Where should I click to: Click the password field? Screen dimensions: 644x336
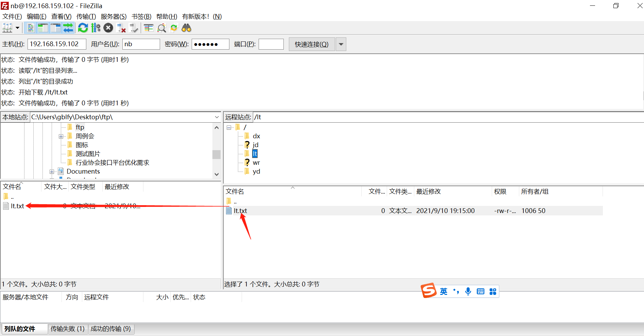coord(210,44)
